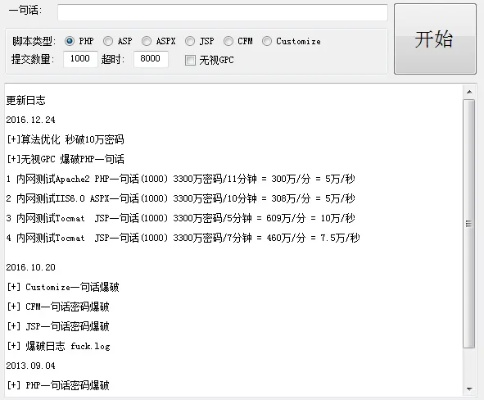Click the Tomcat JSP 7分钟 result line

[x=183, y=238]
